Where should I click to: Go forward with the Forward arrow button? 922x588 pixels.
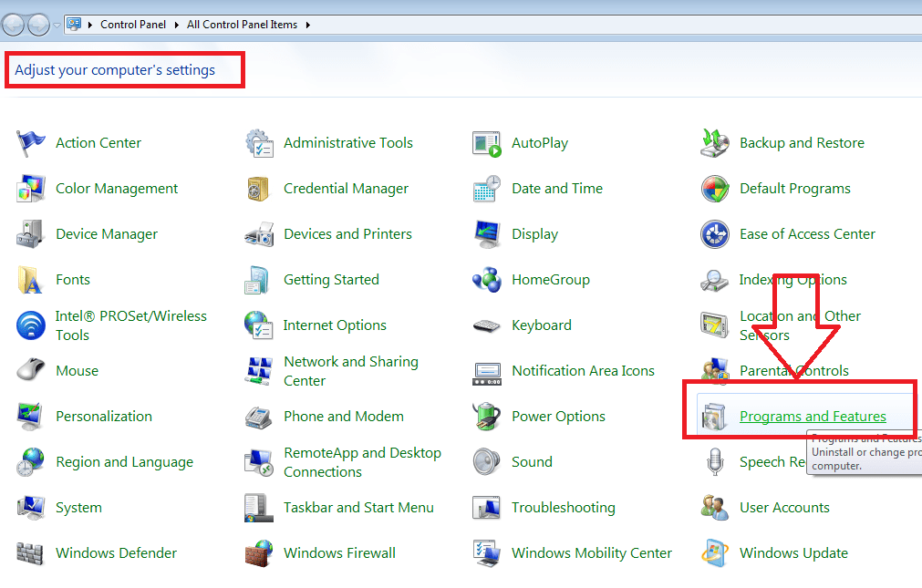pos(39,25)
